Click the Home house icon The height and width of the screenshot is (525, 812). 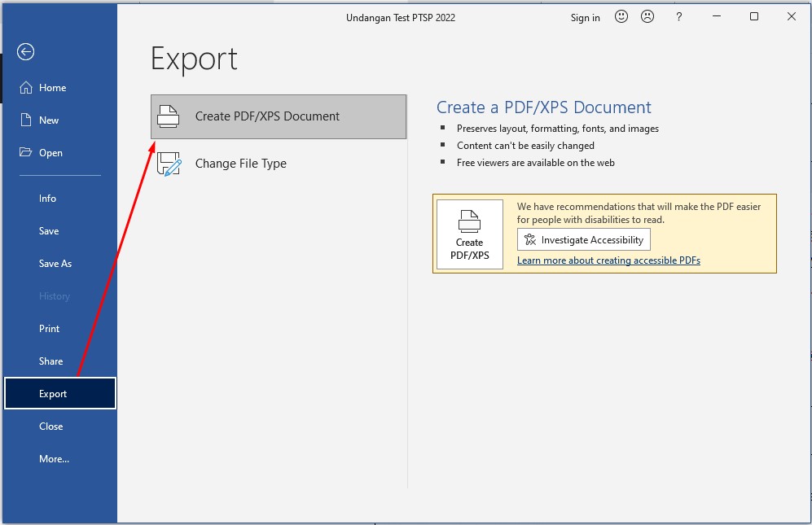point(26,88)
